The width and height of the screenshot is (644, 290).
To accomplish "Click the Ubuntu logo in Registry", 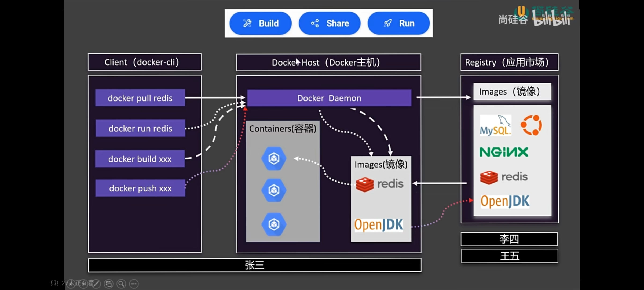I will click(531, 125).
